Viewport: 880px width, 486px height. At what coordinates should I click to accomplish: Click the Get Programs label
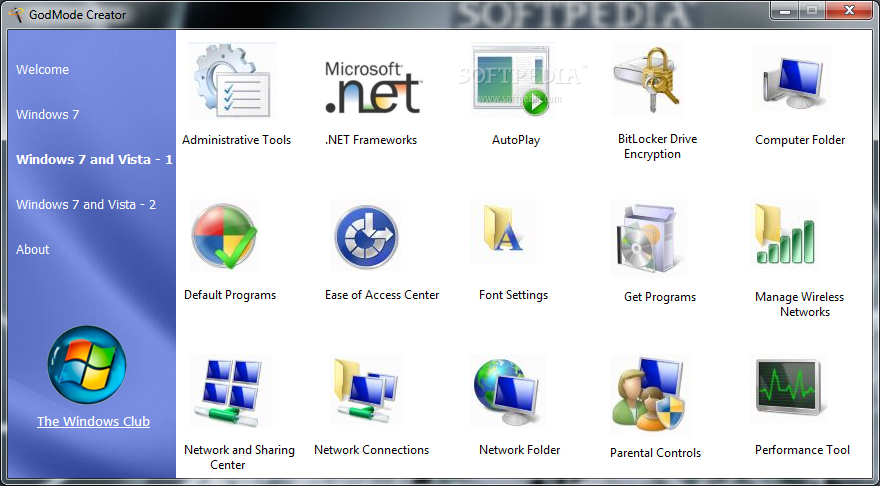point(660,297)
